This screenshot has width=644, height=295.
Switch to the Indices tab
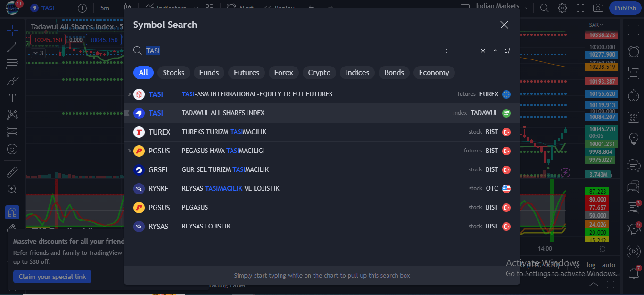point(357,72)
